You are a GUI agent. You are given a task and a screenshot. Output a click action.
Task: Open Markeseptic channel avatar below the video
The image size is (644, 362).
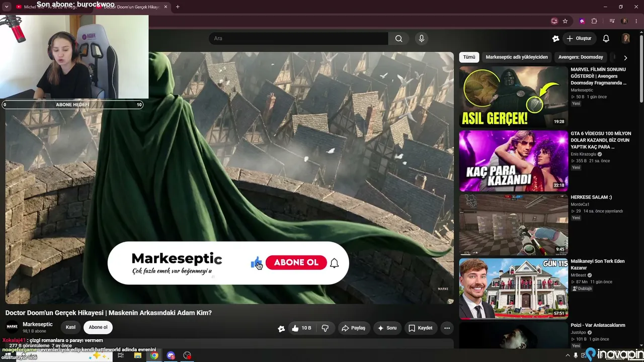pyautogui.click(x=12, y=327)
